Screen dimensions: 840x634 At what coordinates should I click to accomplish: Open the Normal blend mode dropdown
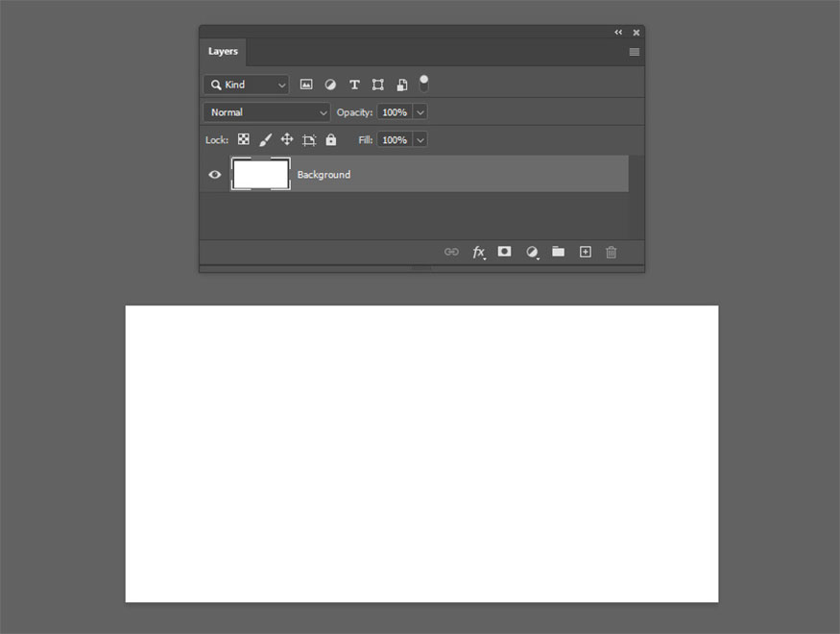267,112
